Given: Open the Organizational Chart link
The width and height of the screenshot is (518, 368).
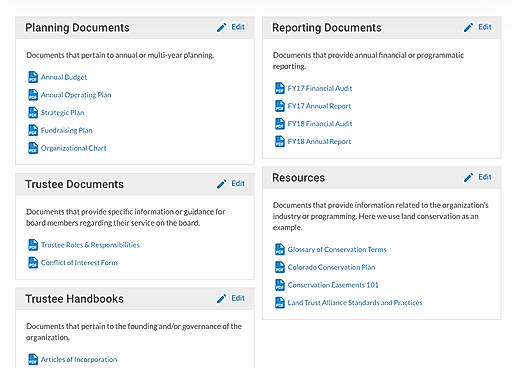Looking at the screenshot, I should 74,148.
